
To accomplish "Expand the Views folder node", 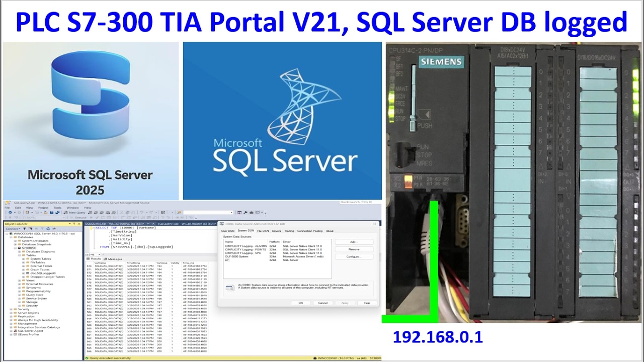I will [x=19, y=281].
